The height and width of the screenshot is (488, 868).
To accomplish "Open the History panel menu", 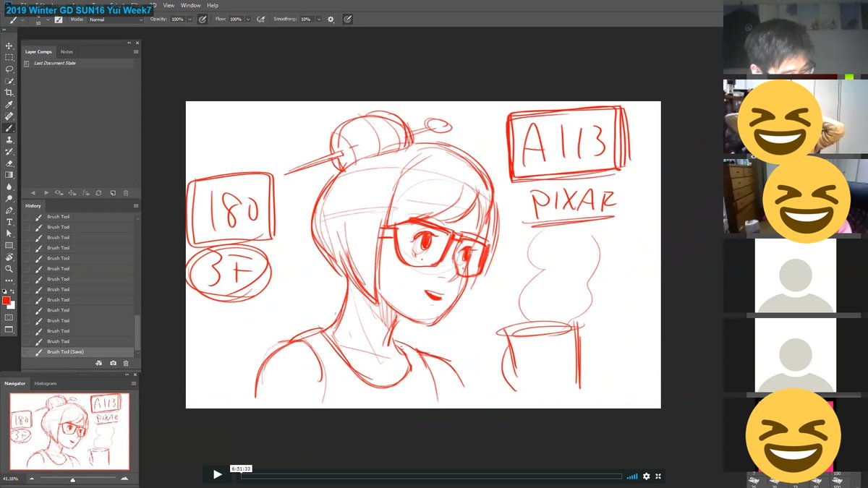I will click(x=136, y=206).
